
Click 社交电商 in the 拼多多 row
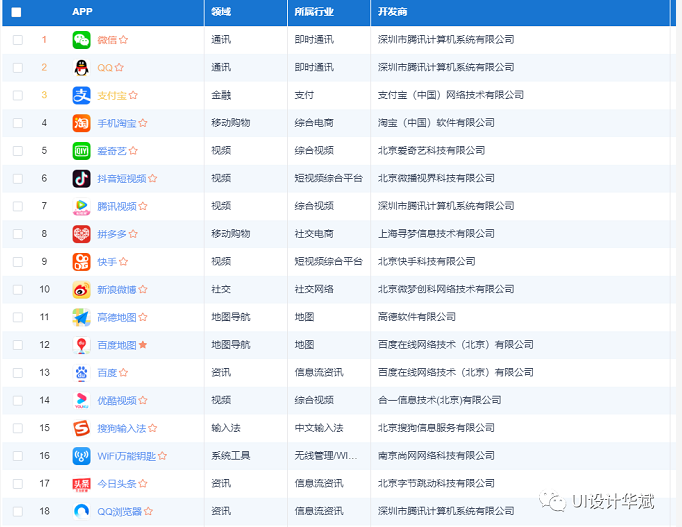[x=314, y=234]
